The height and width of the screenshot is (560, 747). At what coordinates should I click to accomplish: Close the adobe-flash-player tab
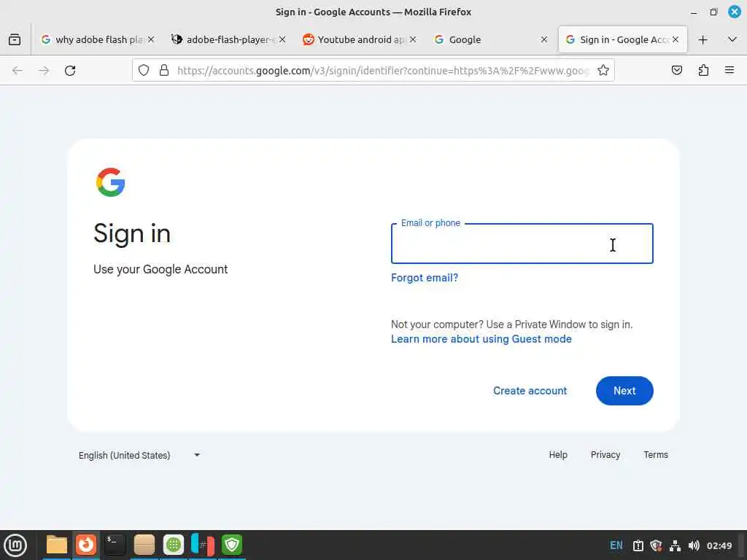tap(282, 39)
